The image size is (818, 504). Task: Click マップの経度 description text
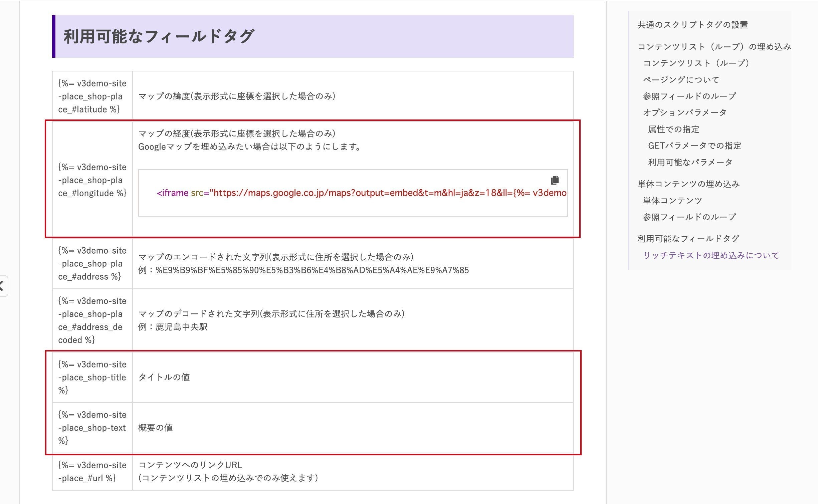237,134
